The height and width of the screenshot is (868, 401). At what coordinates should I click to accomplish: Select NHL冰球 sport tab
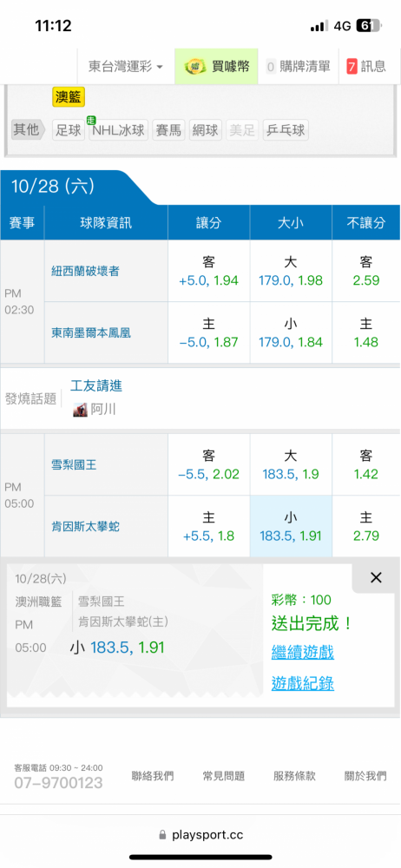pos(119,131)
